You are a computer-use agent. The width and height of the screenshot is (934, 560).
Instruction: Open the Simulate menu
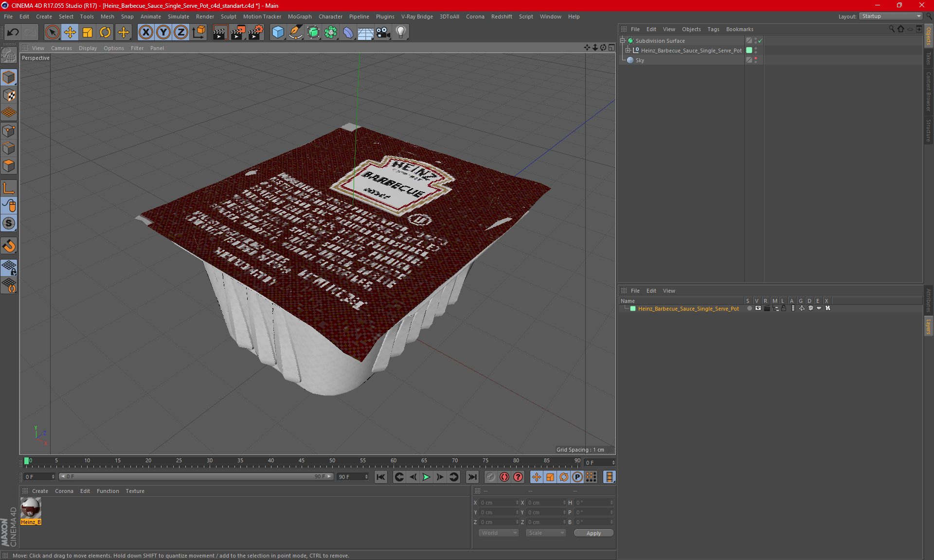[179, 17]
